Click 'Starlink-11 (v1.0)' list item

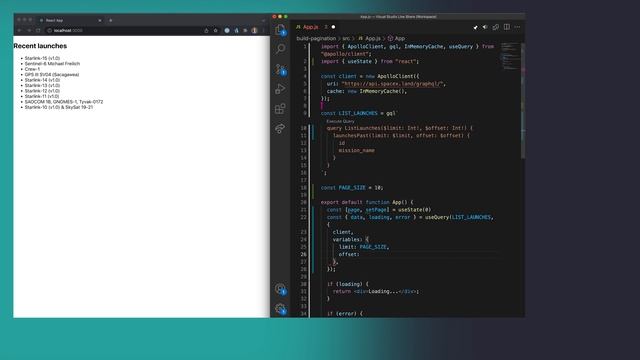[x=42, y=96]
